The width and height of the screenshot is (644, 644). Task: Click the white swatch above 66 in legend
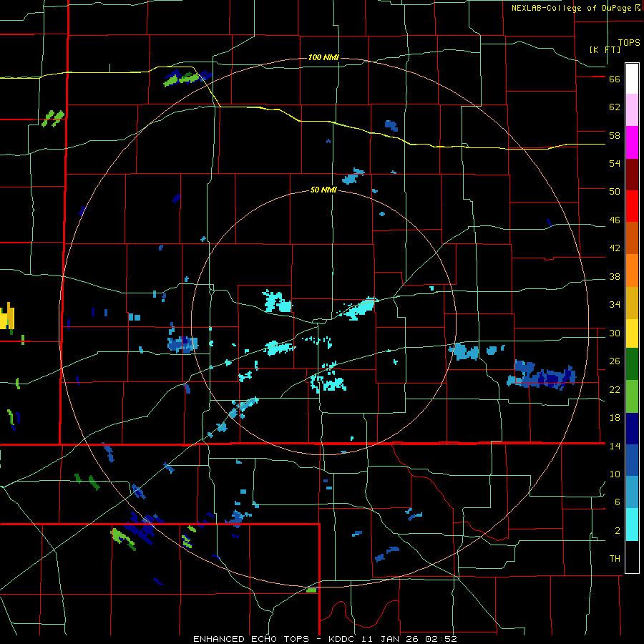coord(632,79)
